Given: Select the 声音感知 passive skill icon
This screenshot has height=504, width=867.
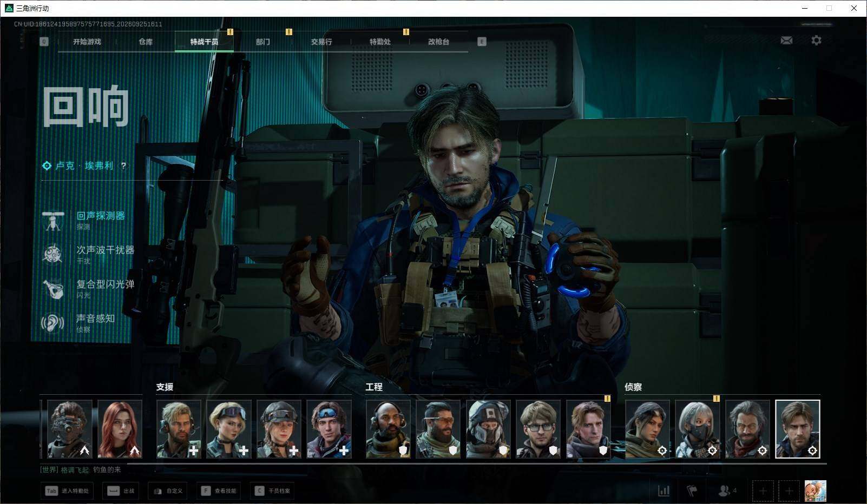Looking at the screenshot, I should pos(53,323).
